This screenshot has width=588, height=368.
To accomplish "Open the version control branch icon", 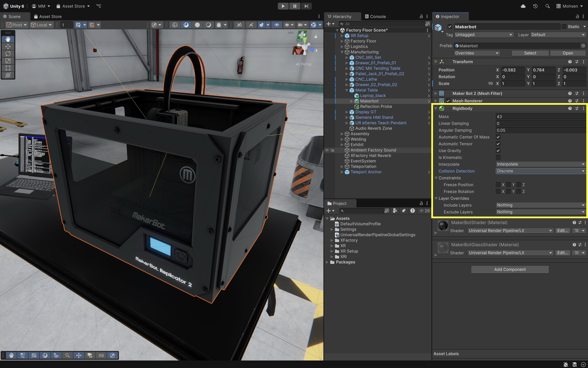I will 99,6.
